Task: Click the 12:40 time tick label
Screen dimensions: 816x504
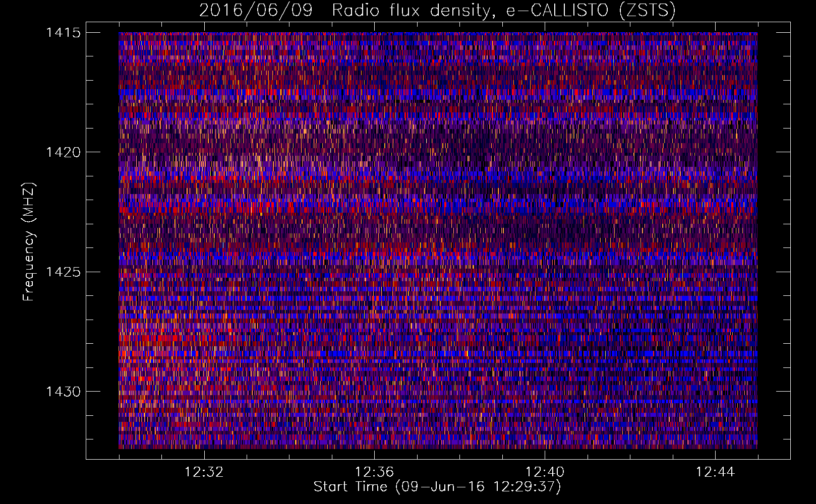Action: coord(545,472)
